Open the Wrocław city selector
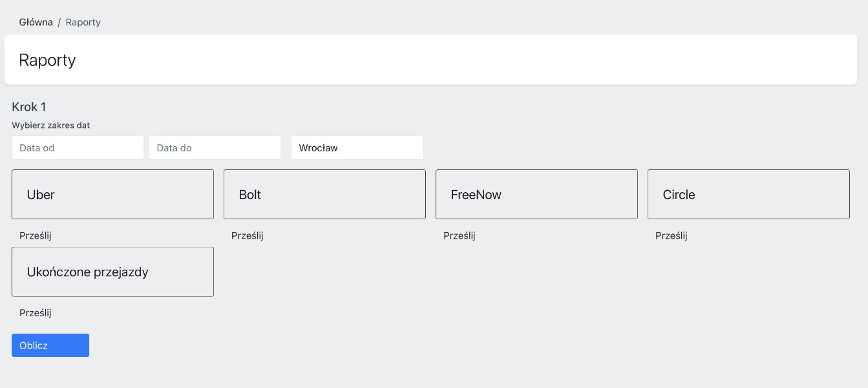868x388 pixels. click(x=357, y=147)
